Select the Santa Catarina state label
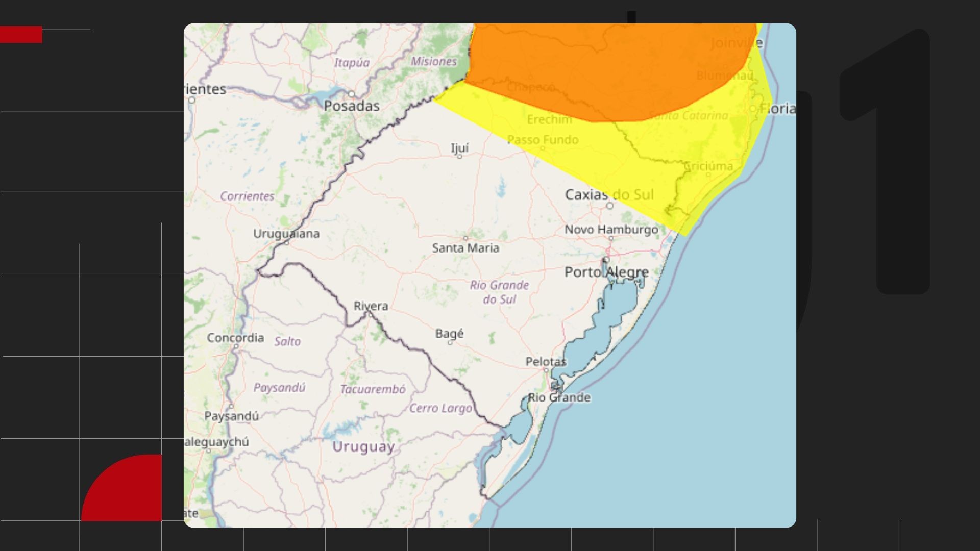 pyautogui.click(x=689, y=116)
